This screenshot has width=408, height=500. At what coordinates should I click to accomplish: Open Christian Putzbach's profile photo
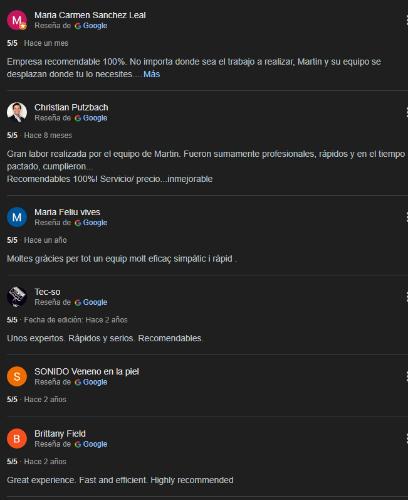17,112
